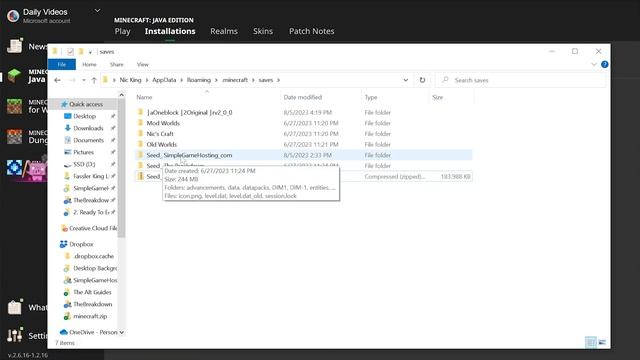Open minecraft.zip in the sidebar
This screenshot has width=640, height=360.
point(90,316)
